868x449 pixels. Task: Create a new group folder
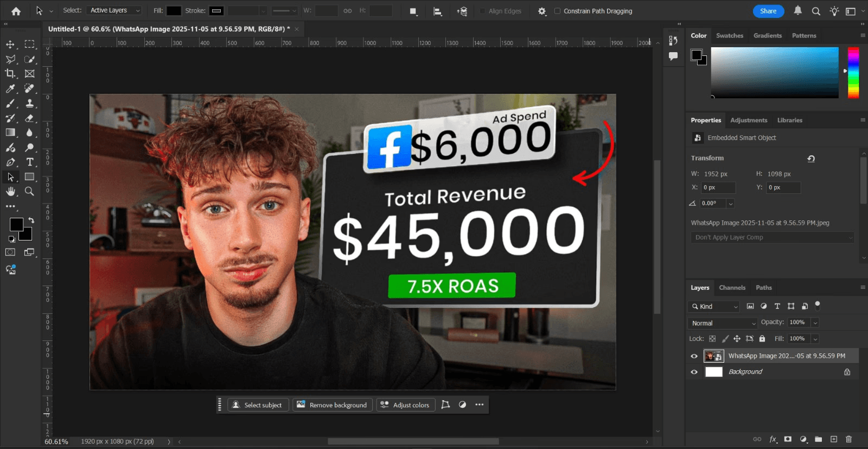(x=819, y=439)
